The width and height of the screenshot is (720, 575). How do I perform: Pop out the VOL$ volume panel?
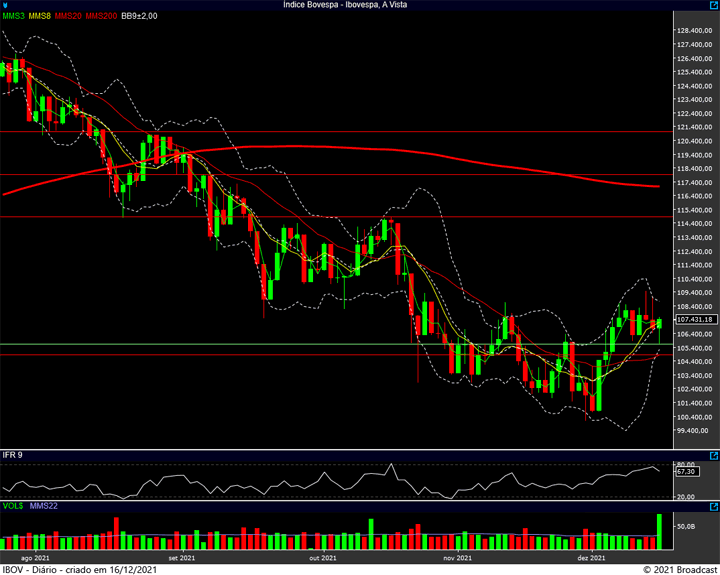(x=714, y=507)
